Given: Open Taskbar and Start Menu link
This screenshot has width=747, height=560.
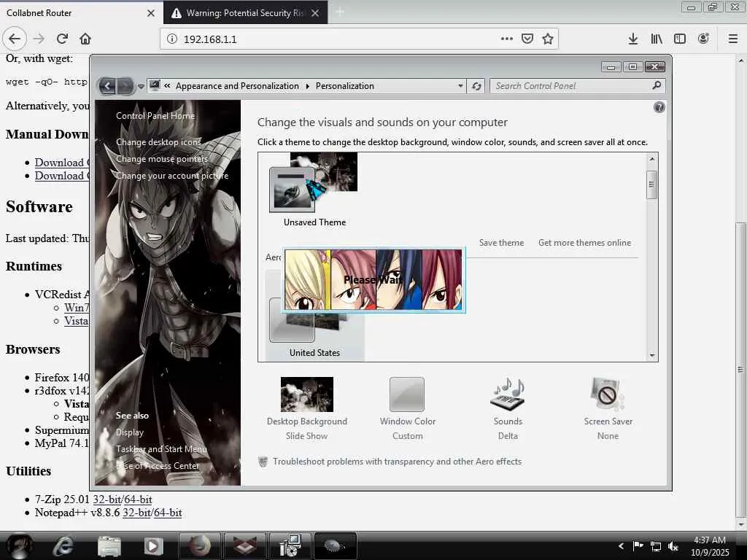Looking at the screenshot, I should (x=161, y=449).
